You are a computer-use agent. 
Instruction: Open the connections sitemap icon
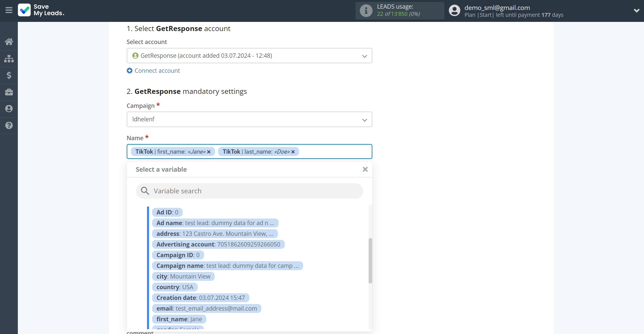(x=9, y=59)
